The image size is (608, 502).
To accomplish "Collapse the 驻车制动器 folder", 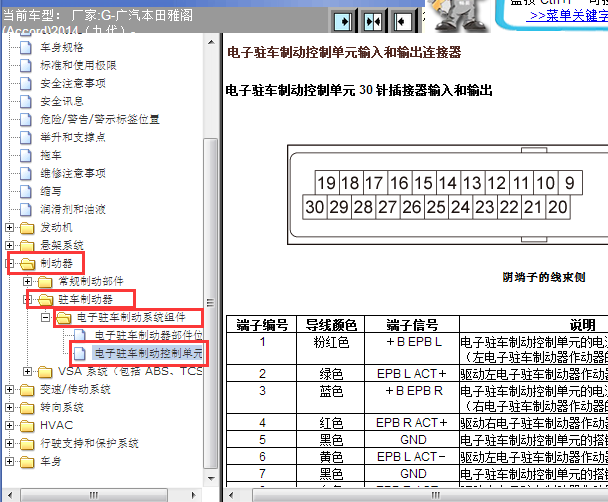I will pyautogui.click(x=27, y=299).
